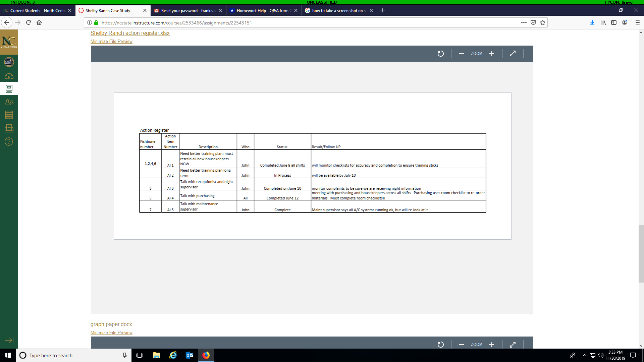This screenshot has width=644, height=362.
Task: Click the refresh/reload icon in file preview
Action: [x=440, y=53]
